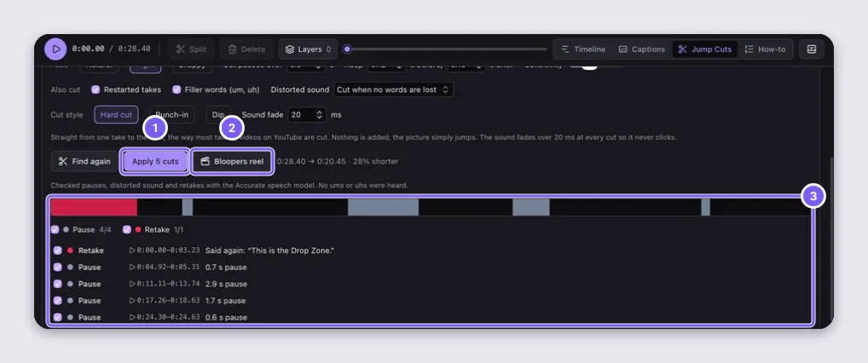Viewport: 868px width, 363px height.
Task: Click the red retake segment in cuts bar
Action: (x=94, y=207)
